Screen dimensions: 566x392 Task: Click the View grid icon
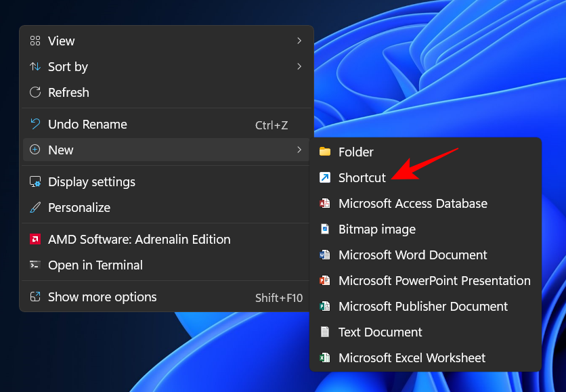(35, 41)
